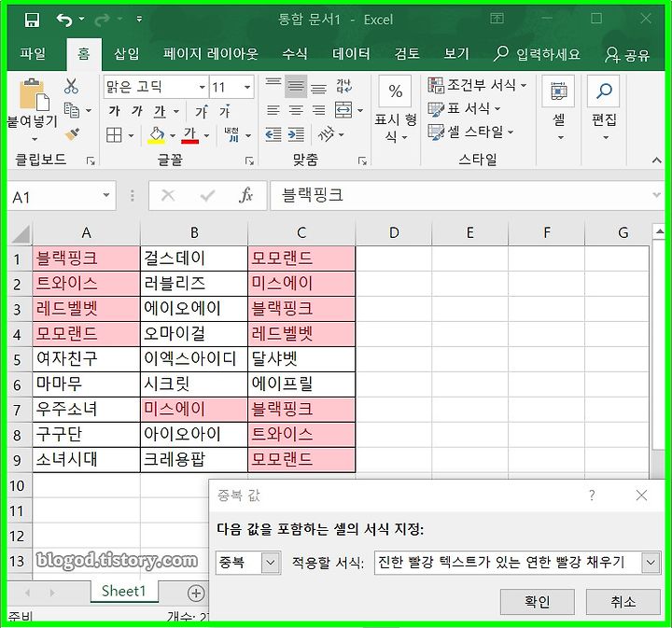The image size is (672, 628).
Task: Copy selection with the copy icon
Action: point(72,110)
